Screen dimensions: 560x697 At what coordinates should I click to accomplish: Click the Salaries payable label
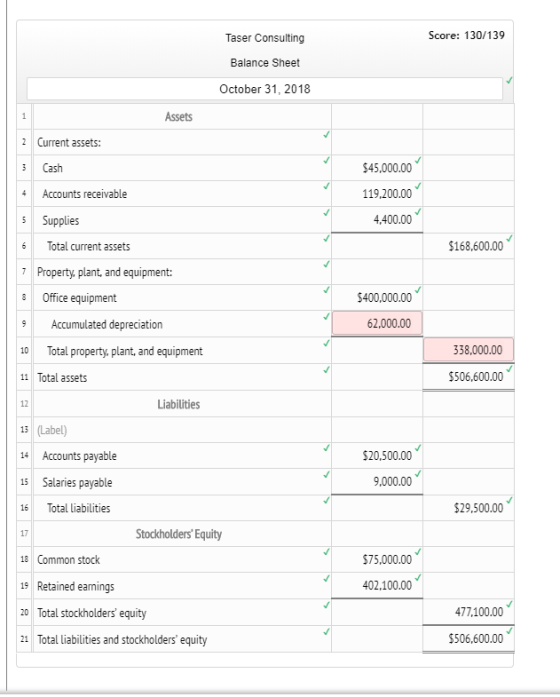tap(77, 483)
